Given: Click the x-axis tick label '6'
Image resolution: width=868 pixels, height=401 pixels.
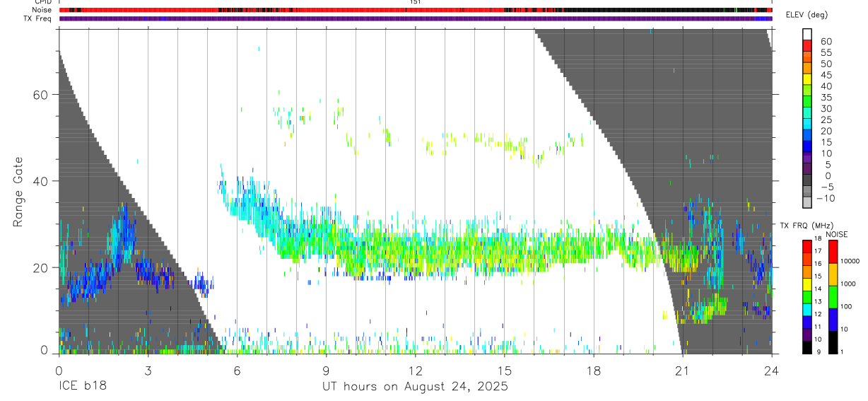Looking at the screenshot, I should tap(237, 371).
